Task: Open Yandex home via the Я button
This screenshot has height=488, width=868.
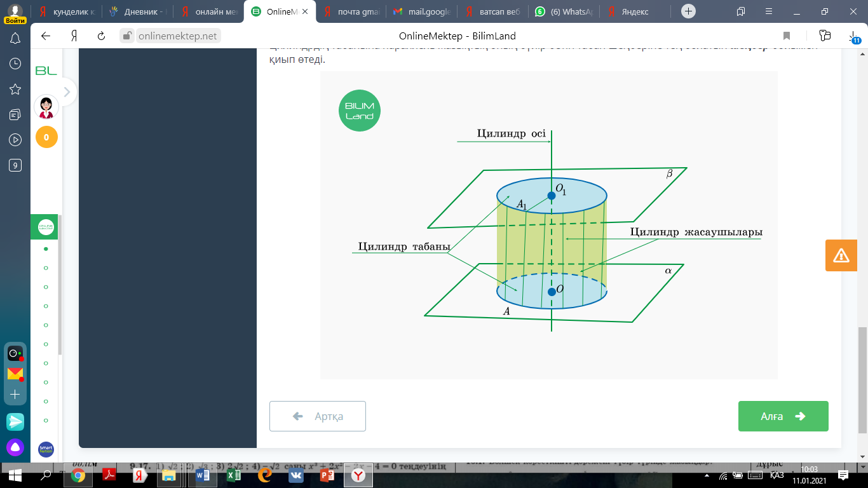Action: coord(74,36)
